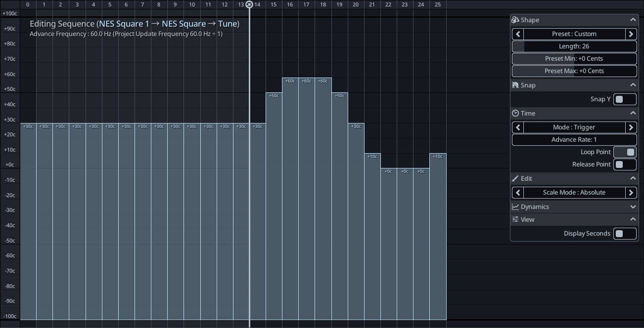Click the Length: 26 slider
Image resolution: width=644 pixels, height=328 pixels.
pos(574,46)
